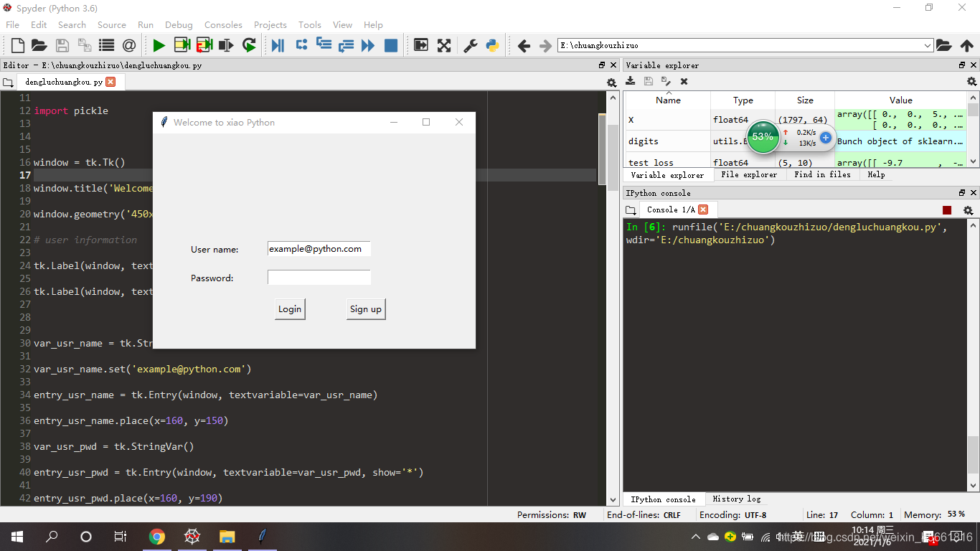Run file with the green play icon

[x=159, y=46]
